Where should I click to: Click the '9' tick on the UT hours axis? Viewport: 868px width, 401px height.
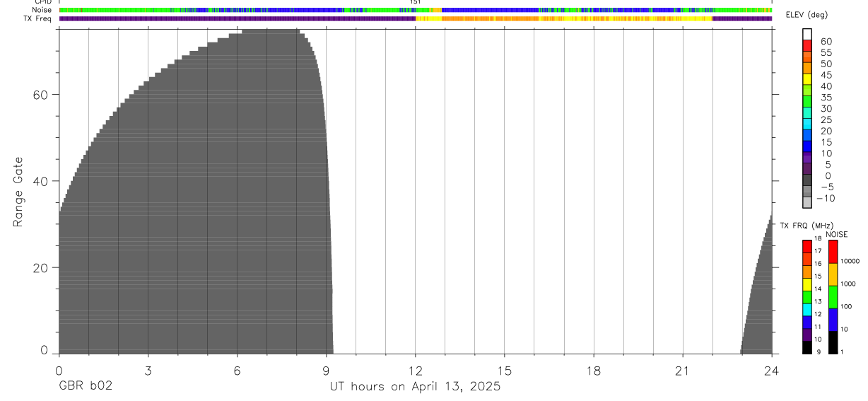pyautogui.click(x=326, y=370)
